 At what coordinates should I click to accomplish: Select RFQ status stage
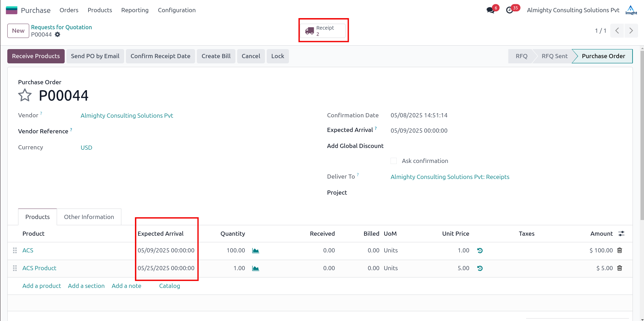pos(521,56)
